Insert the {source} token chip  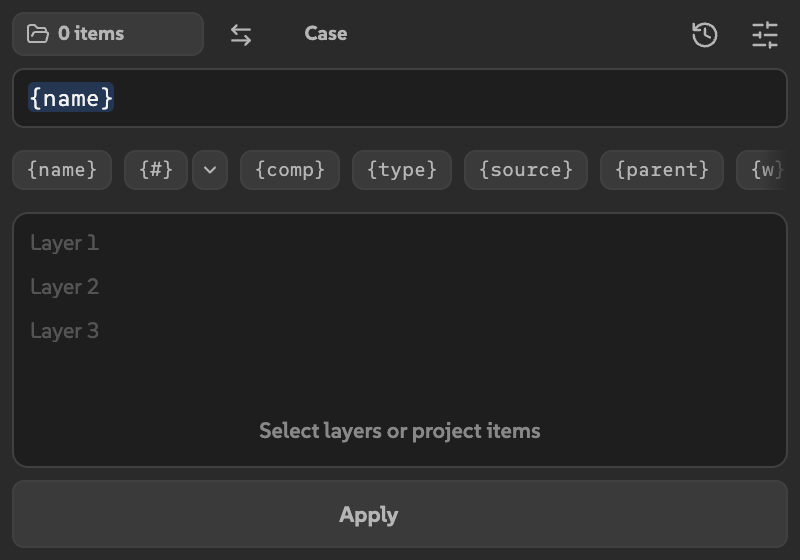(x=526, y=170)
